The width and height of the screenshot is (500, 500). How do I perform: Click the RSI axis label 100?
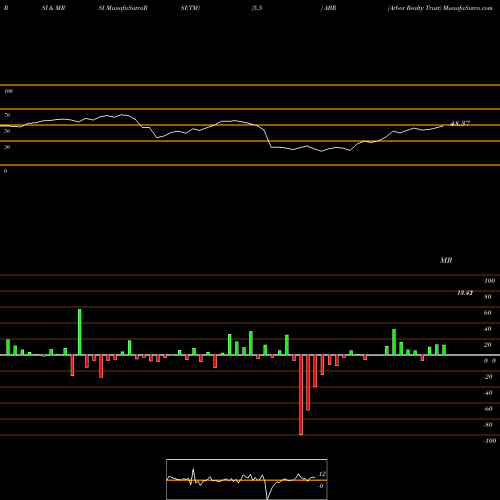coord(8,91)
